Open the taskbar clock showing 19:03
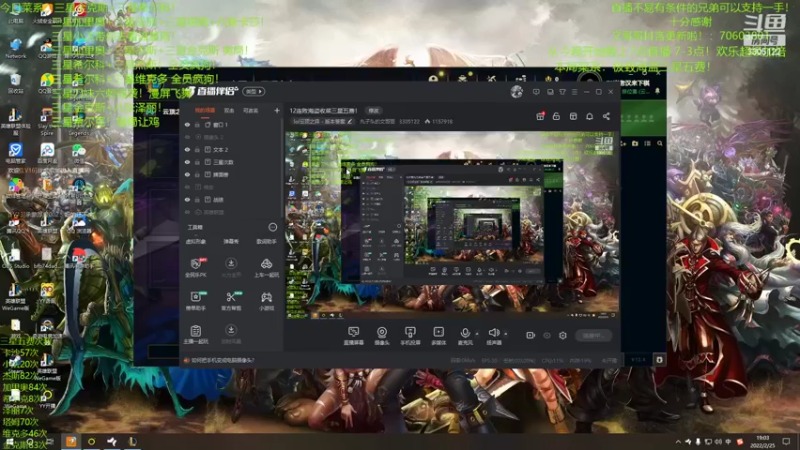Image resolution: width=800 pixels, height=450 pixels. point(762,442)
